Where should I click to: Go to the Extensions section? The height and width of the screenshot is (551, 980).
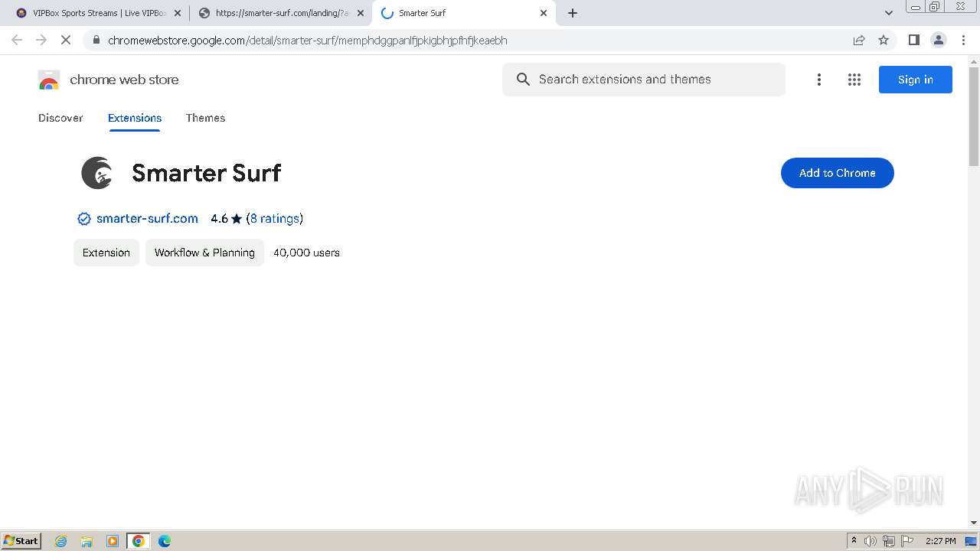click(135, 118)
